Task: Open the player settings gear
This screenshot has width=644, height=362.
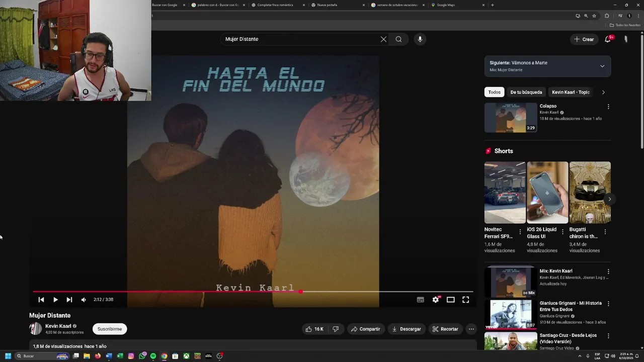Action: 436,300
